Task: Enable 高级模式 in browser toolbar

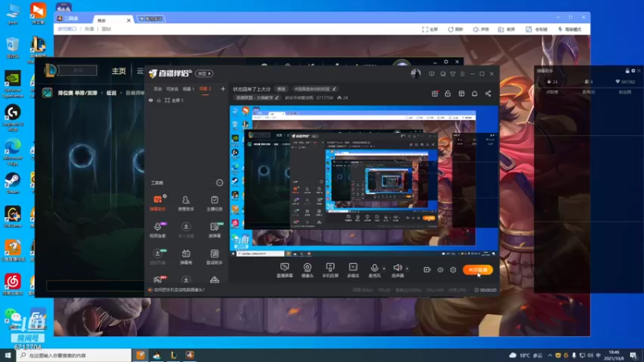Action: 570,29
